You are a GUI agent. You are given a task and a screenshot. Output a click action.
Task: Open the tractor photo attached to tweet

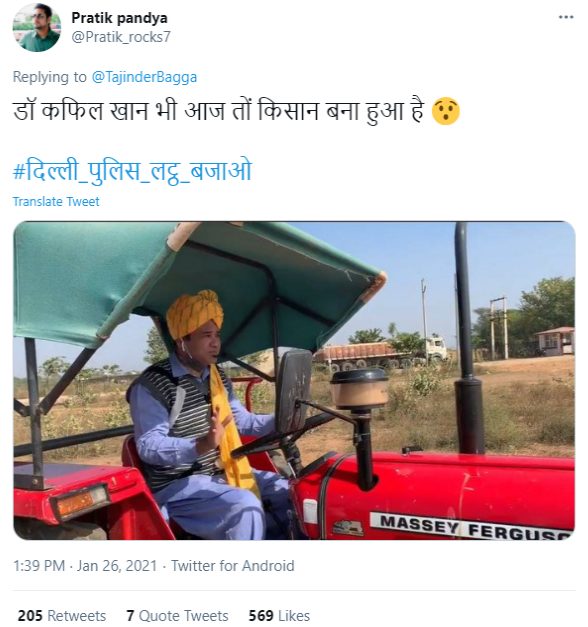coord(294,380)
